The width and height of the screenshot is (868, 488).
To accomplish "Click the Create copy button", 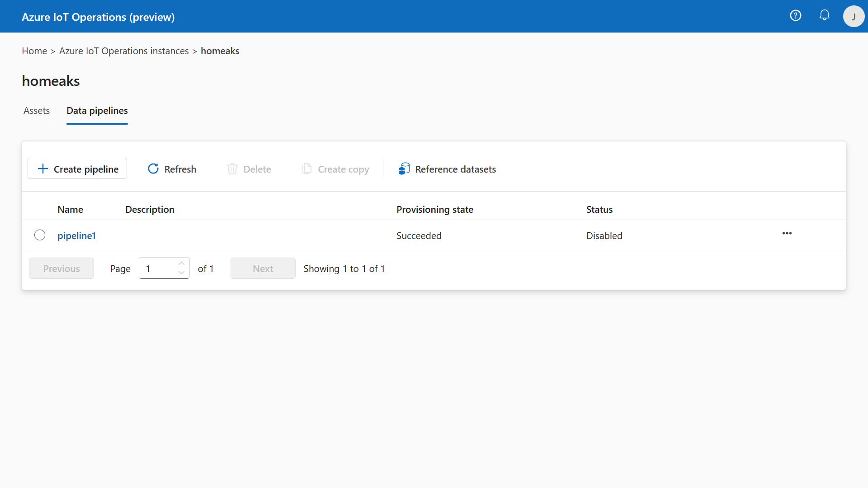I will (x=336, y=169).
